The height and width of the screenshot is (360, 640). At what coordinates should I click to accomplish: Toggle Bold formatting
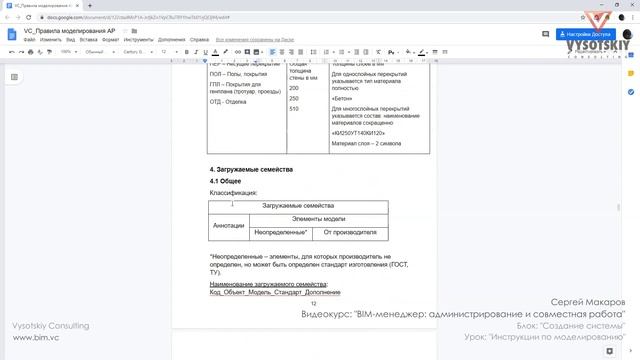(x=187, y=52)
